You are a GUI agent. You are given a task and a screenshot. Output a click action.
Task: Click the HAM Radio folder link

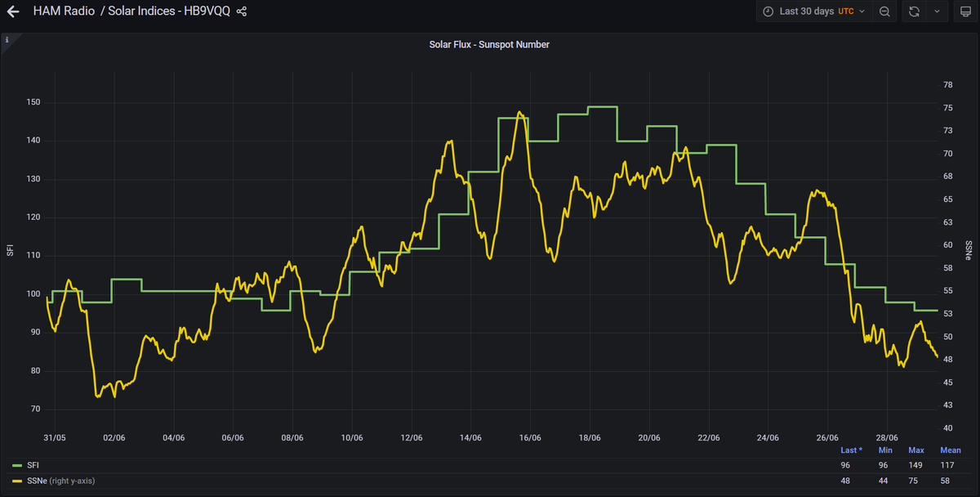[x=65, y=12]
